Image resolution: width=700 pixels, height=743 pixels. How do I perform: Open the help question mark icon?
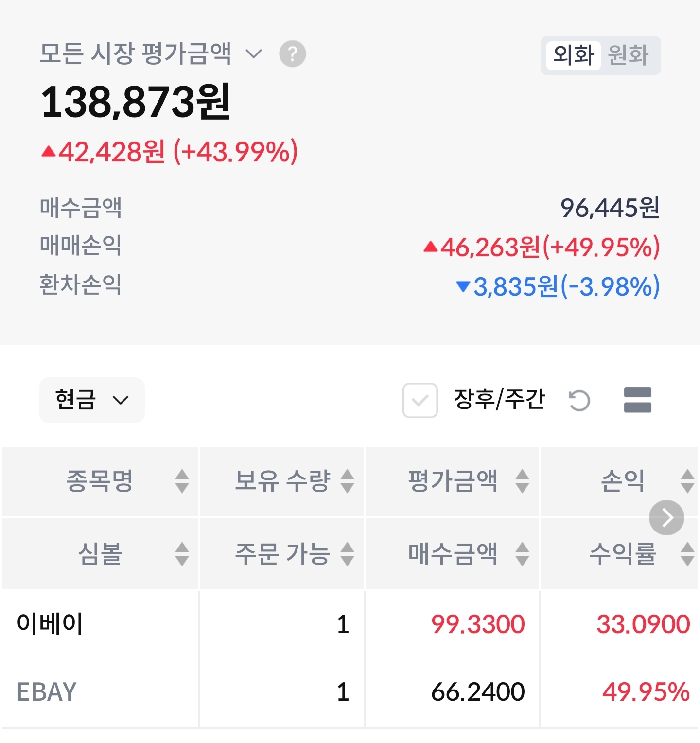click(x=292, y=53)
